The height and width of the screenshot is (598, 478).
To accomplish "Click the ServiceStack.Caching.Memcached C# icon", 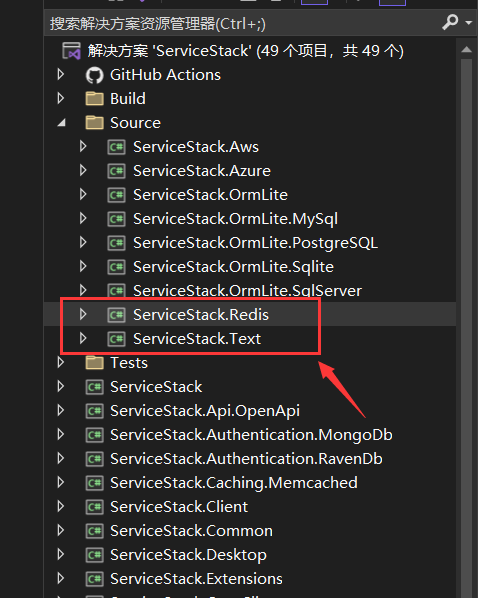I will click(x=94, y=483).
